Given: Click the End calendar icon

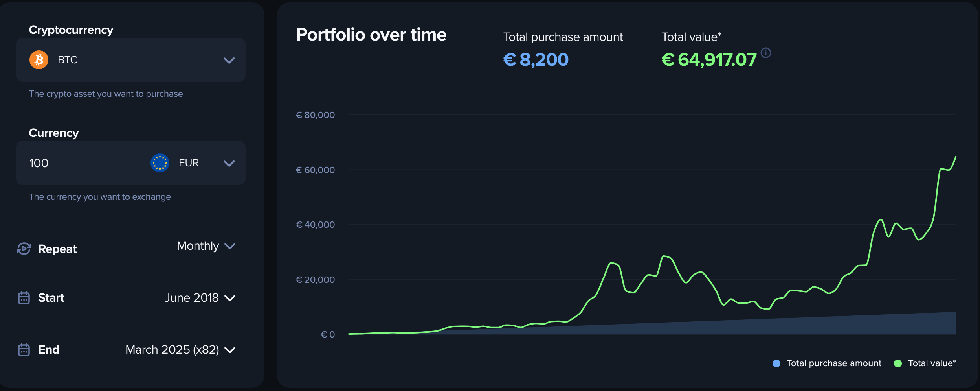Looking at the screenshot, I should pyautogui.click(x=24, y=350).
